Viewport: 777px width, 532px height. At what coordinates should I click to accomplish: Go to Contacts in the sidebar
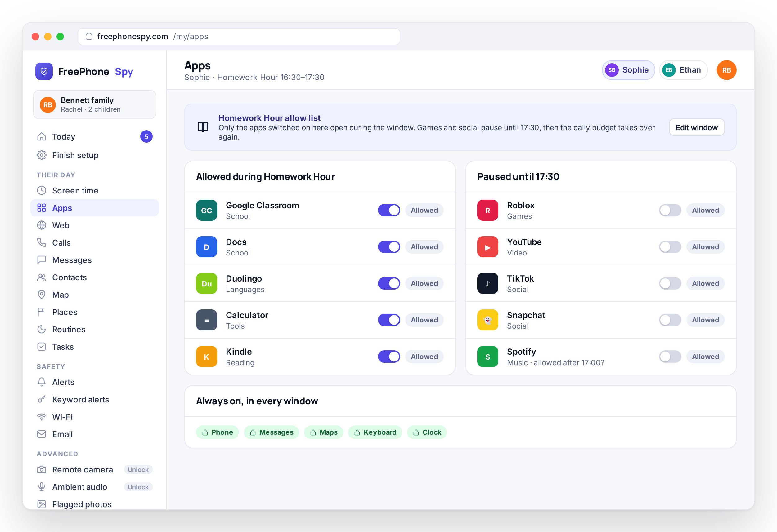pos(95,277)
